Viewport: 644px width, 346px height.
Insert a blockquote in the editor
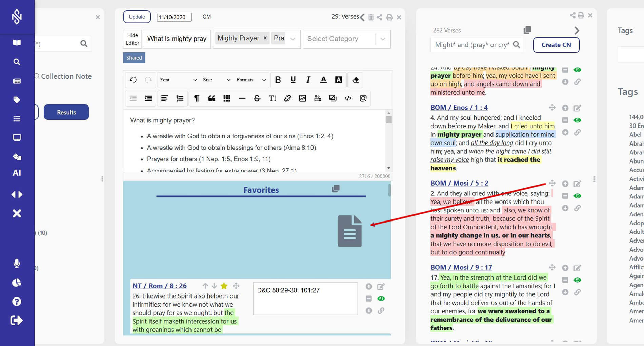point(212,98)
